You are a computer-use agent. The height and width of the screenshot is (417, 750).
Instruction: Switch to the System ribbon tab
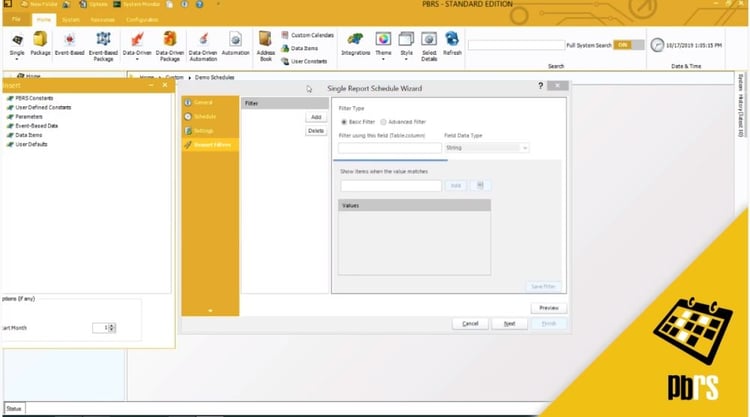(70, 20)
